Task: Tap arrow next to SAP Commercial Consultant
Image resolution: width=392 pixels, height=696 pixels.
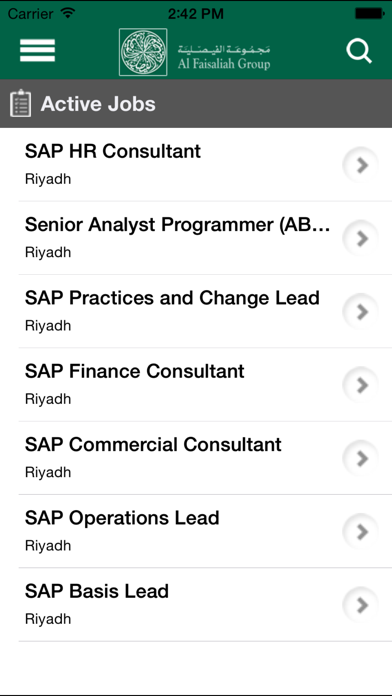Action: [360, 458]
